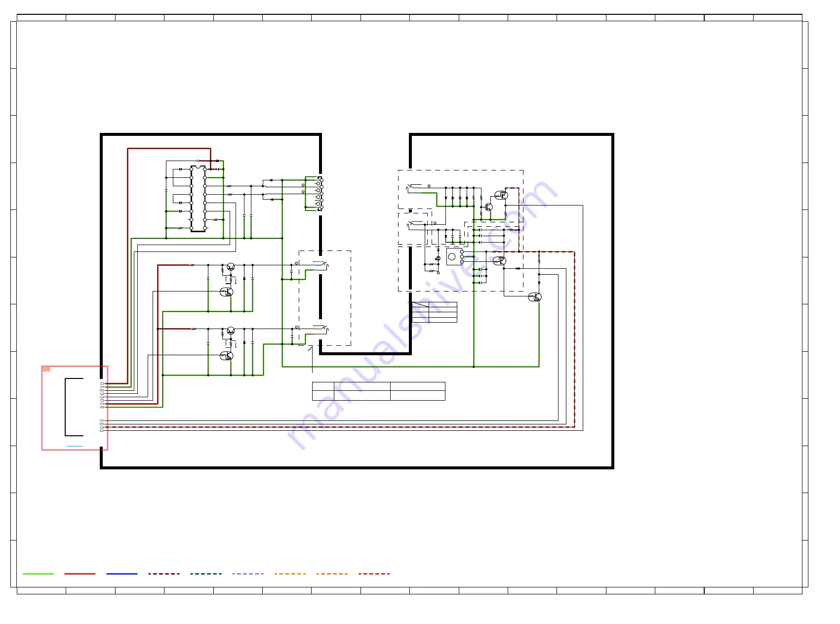Select the three-pin component box with a circle
Image resolution: width=840 pixels, height=624 pixels.
pyautogui.click(x=454, y=257)
